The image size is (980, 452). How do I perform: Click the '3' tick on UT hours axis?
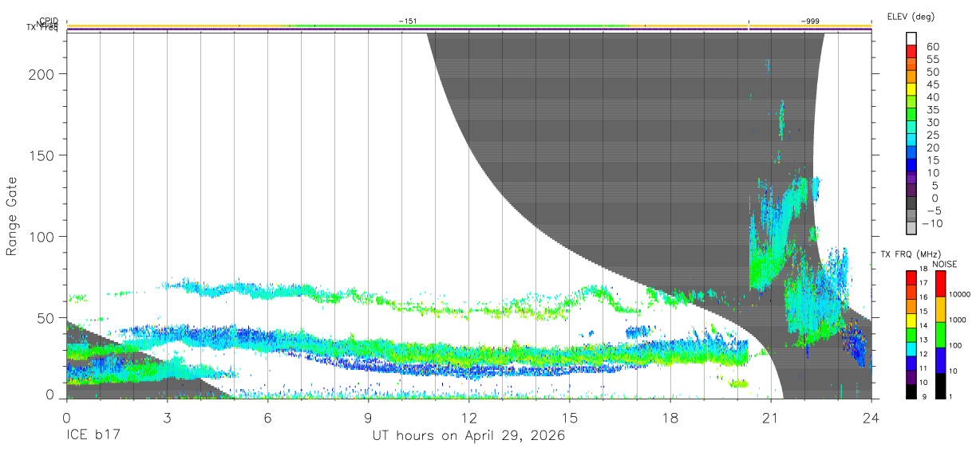pyautogui.click(x=168, y=418)
